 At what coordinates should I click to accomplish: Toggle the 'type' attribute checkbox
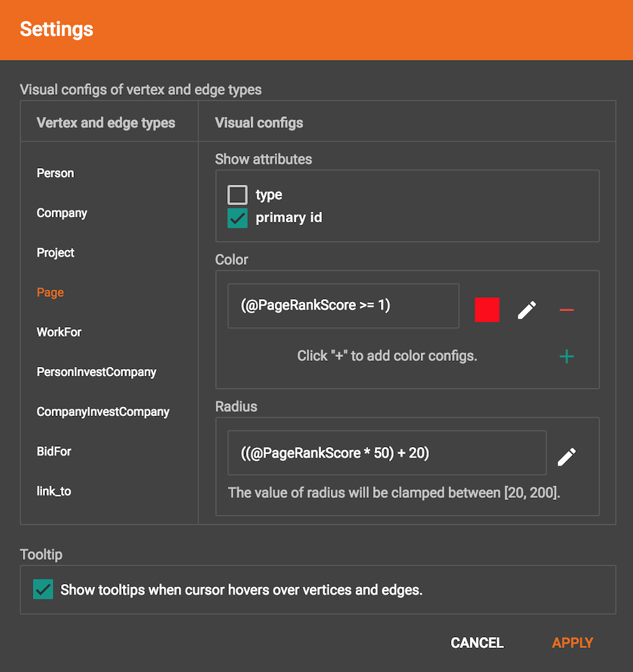[x=238, y=195]
